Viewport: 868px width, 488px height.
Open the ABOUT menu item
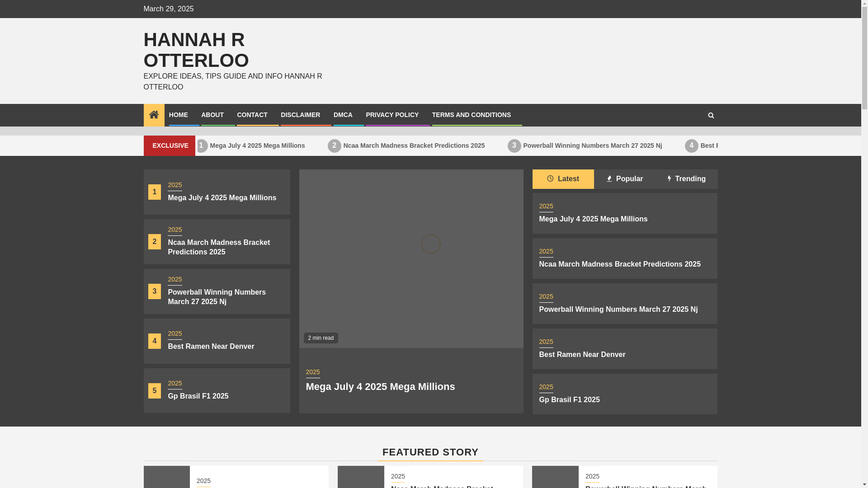click(x=212, y=115)
